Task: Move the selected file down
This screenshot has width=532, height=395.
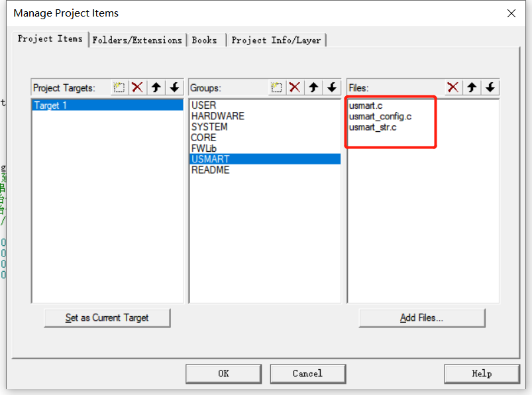Action: click(x=490, y=87)
